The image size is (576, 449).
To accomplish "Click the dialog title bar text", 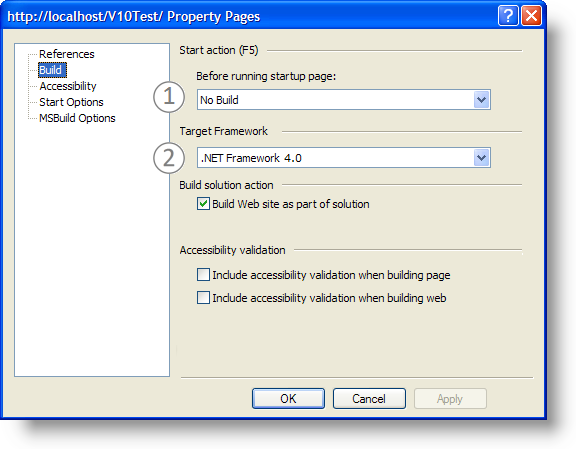I will pyautogui.click(x=134, y=17).
